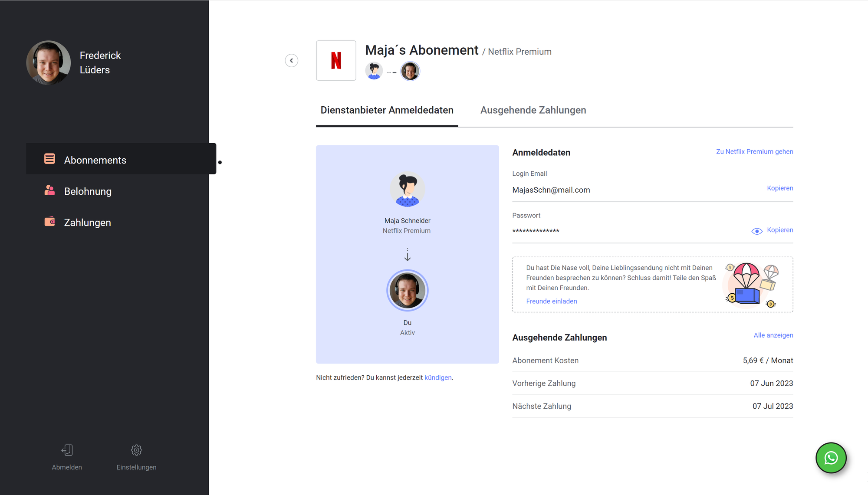Follow the Zu Netflix Premium gehen link

(754, 151)
